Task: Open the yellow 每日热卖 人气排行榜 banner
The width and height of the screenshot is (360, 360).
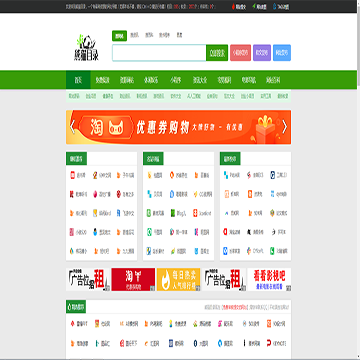Action: pos(178,279)
